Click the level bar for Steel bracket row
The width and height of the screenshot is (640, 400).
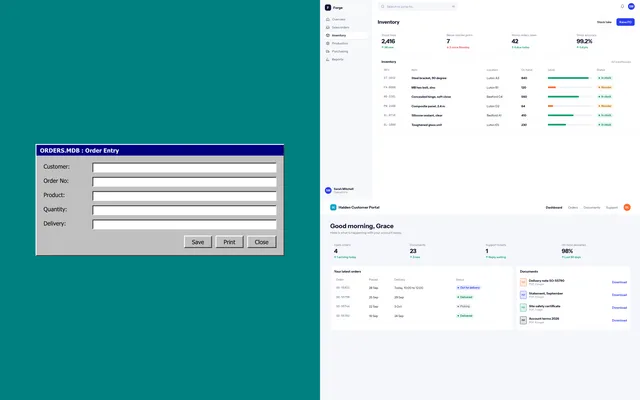click(570, 78)
